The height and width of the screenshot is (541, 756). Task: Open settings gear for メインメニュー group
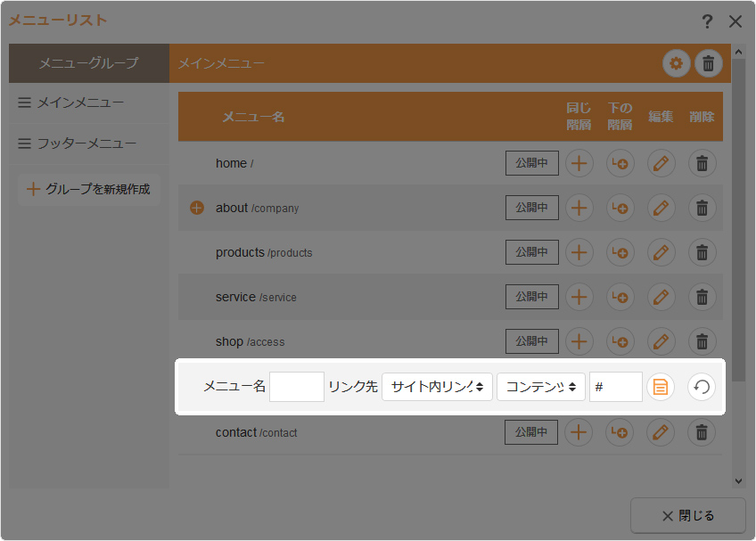pyautogui.click(x=676, y=63)
